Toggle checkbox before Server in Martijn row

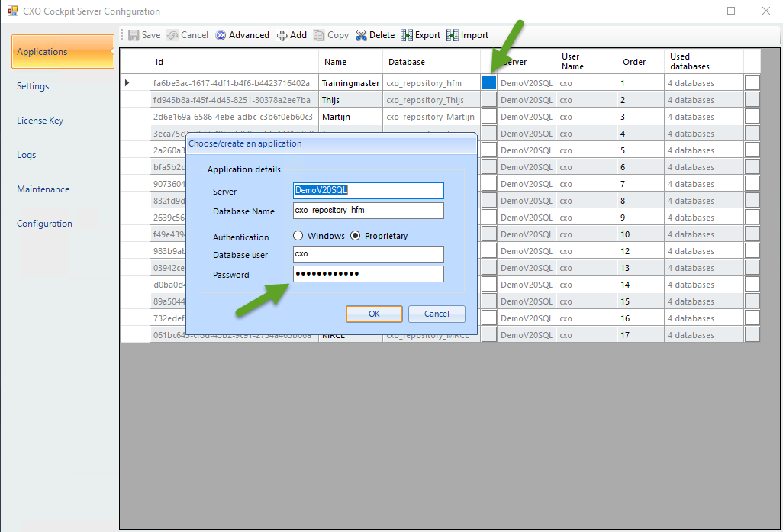(489, 116)
